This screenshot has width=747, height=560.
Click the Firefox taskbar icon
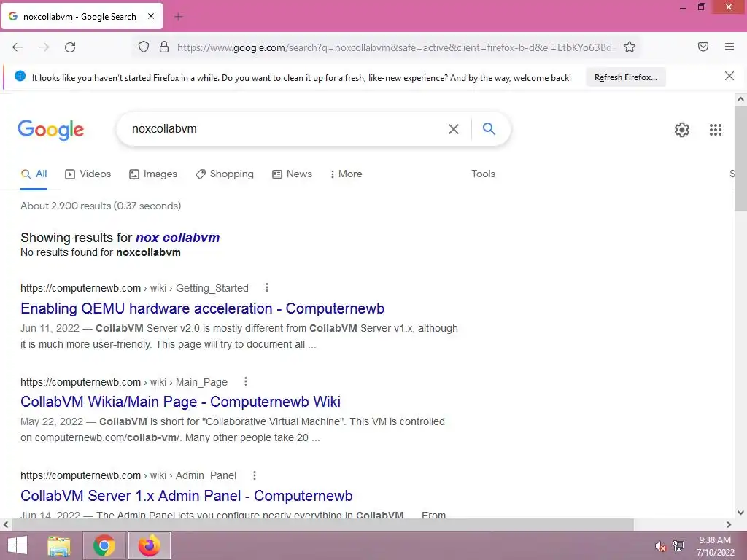(149, 545)
